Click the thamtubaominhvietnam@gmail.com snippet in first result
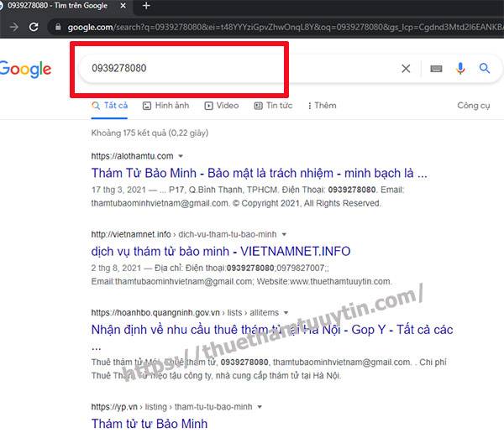Screen dimensions: 504x433 pyautogui.click(x=160, y=203)
